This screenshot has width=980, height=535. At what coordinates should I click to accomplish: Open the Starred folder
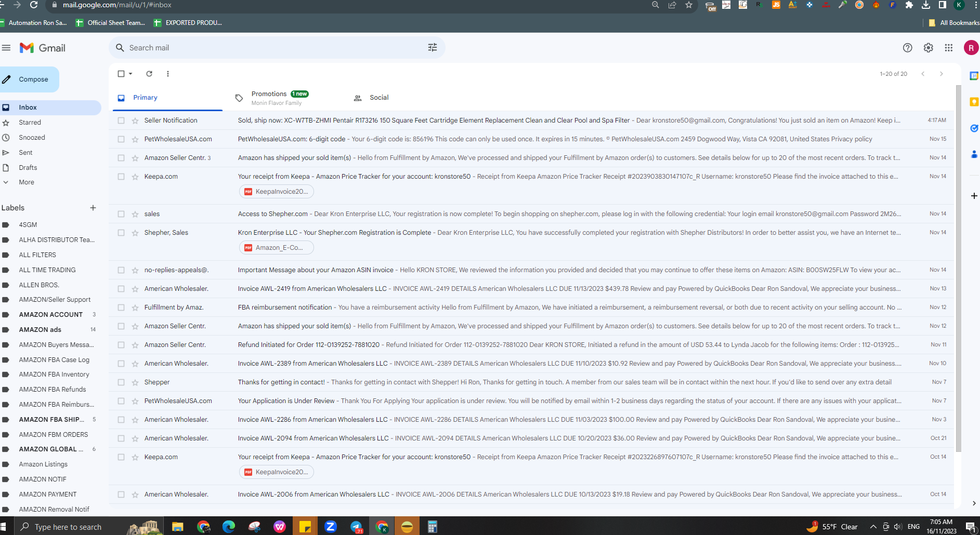(50, 123)
